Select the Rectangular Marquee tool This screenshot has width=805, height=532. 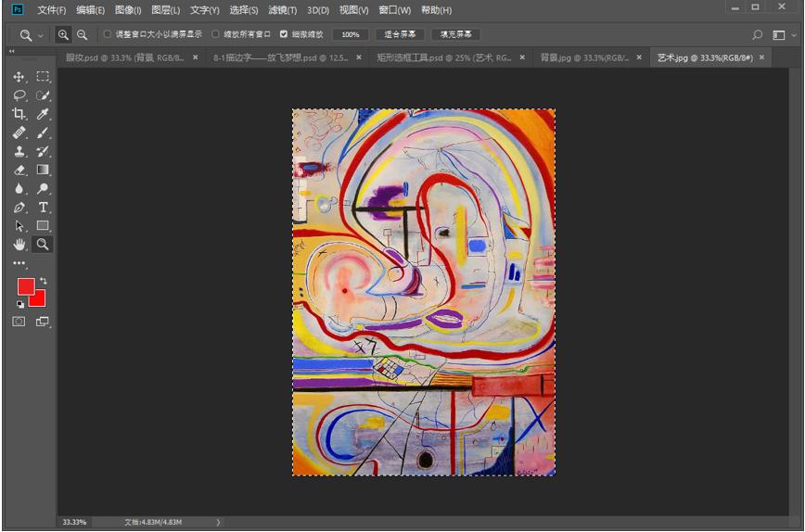point(43,77)
